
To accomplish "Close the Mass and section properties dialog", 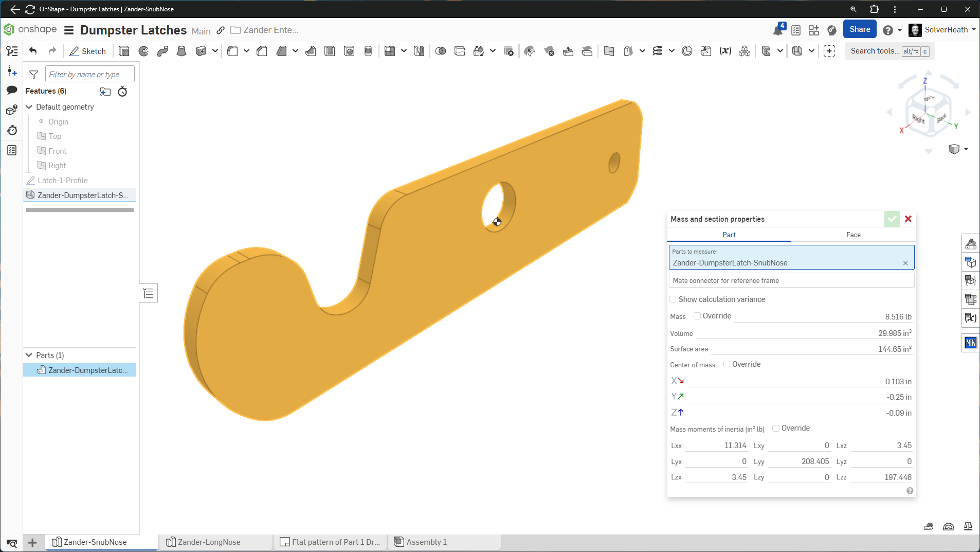I will (908, 219).
